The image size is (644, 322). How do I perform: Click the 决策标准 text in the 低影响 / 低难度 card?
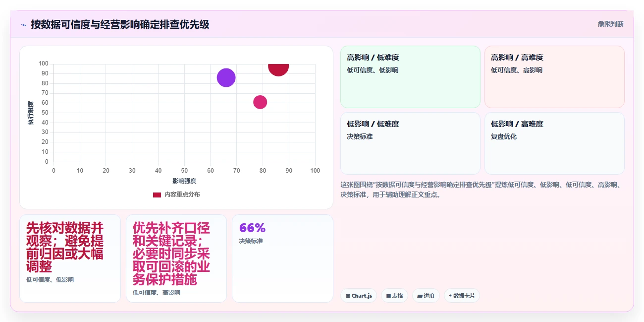pyautogui.click(x=360, y=136)
